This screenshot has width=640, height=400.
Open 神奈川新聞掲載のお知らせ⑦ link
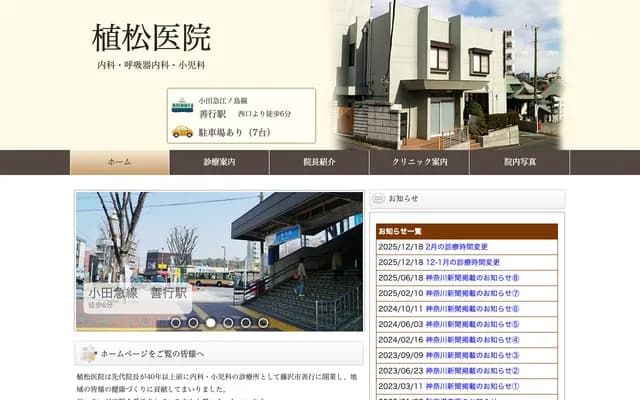[x=472, y=293]
